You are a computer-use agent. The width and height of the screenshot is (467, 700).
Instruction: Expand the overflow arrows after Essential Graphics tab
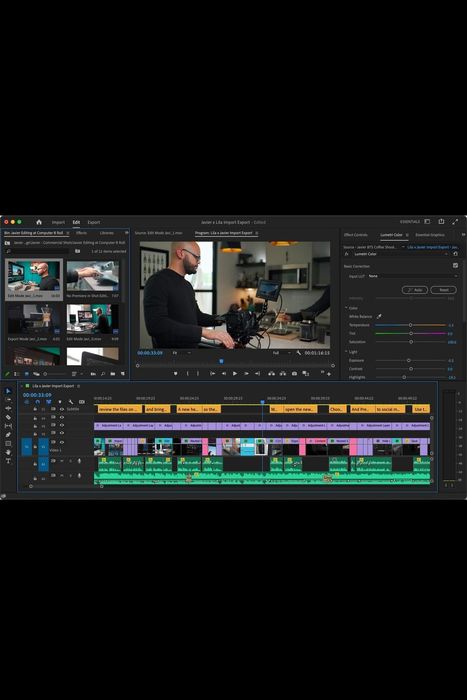pos(463,234)
